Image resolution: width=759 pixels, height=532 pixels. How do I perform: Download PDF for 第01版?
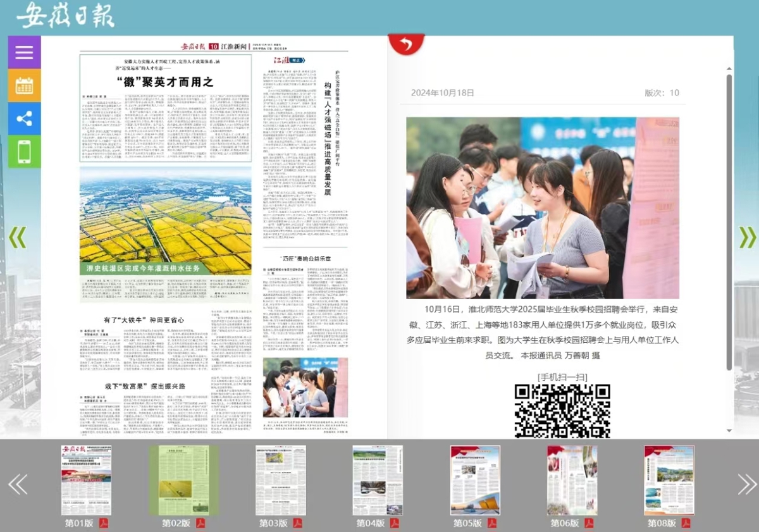104,523
